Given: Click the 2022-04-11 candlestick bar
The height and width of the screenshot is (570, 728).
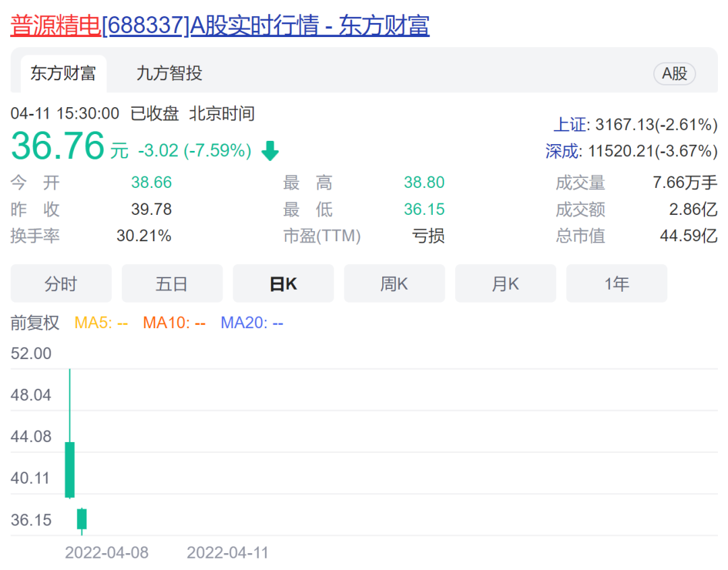Looking at the screenshot, I should pyautogui.click(x=82, y=519).
